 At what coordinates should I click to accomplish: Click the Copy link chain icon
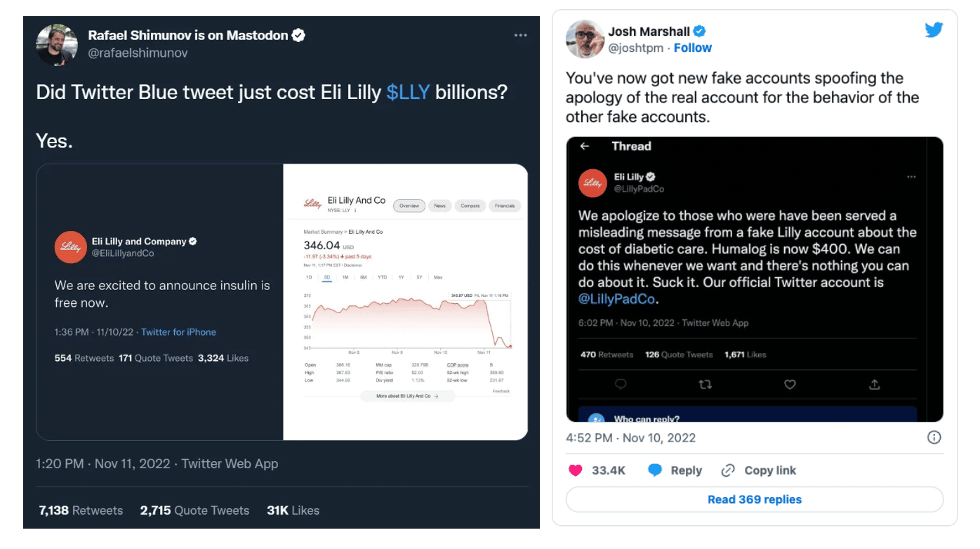tap(728, 470)
